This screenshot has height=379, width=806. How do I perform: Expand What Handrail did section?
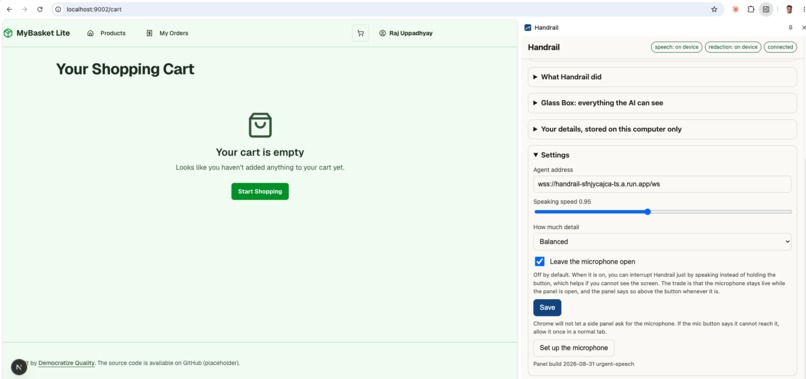pos(662,77)
